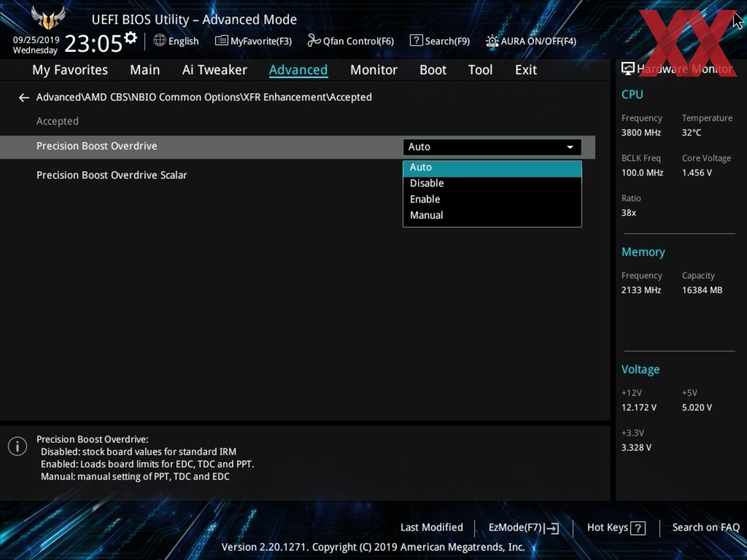Click the +3.3V reading 3.328 V
Viewport: 747px width, 560px height.
[x=636, y=447]
